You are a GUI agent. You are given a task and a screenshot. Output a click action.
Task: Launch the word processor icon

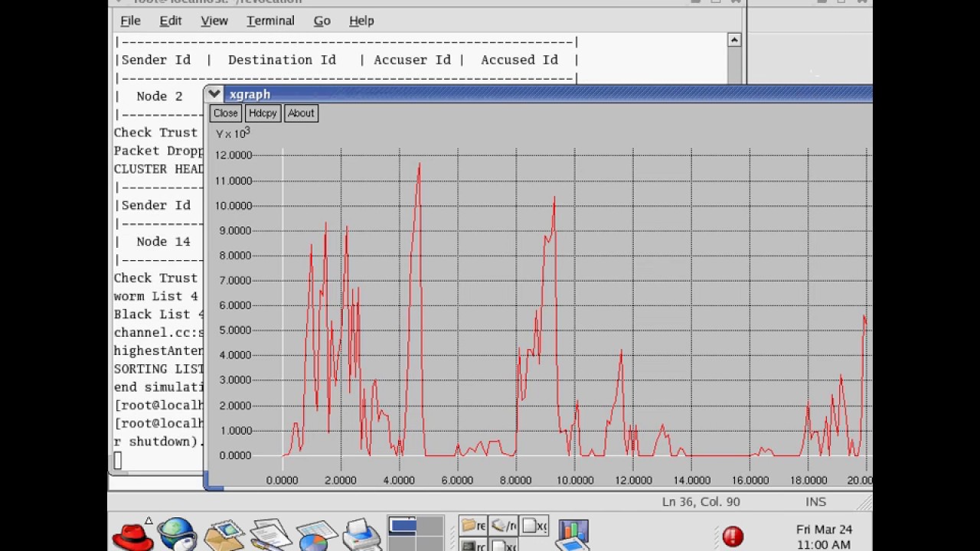tap(268, 535)
